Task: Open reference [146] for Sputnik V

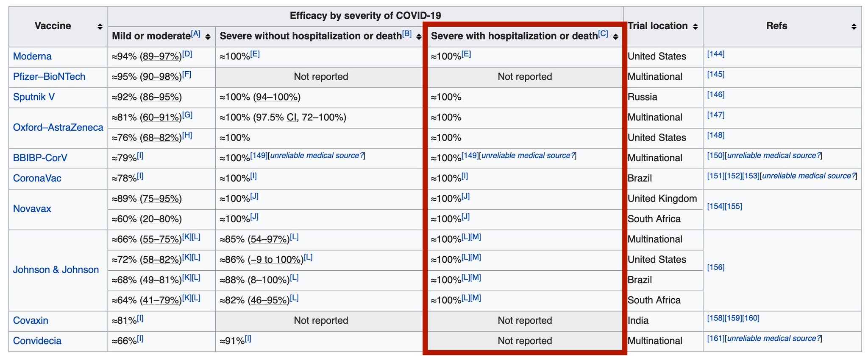Action: click(716, 95)
